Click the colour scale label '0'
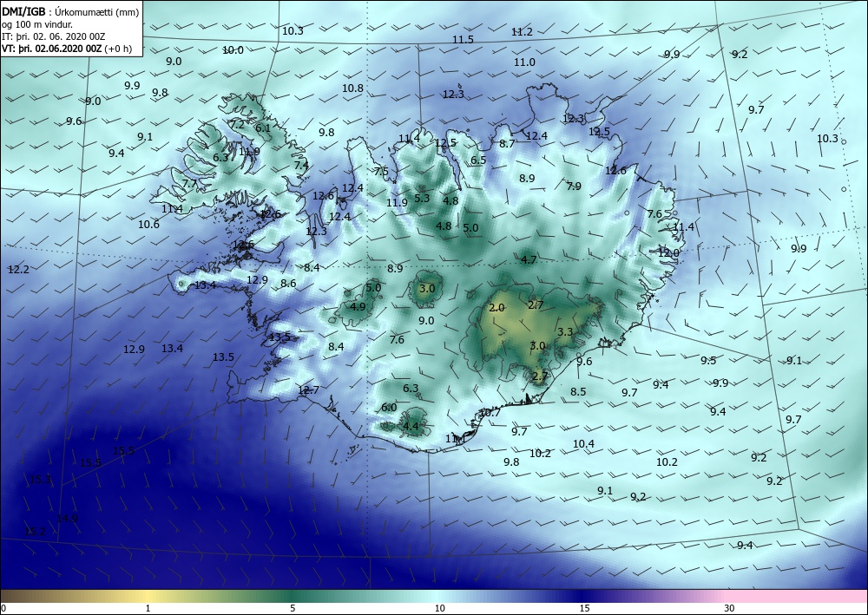This screenshot has width=868, height=615. tap(3, 609)
